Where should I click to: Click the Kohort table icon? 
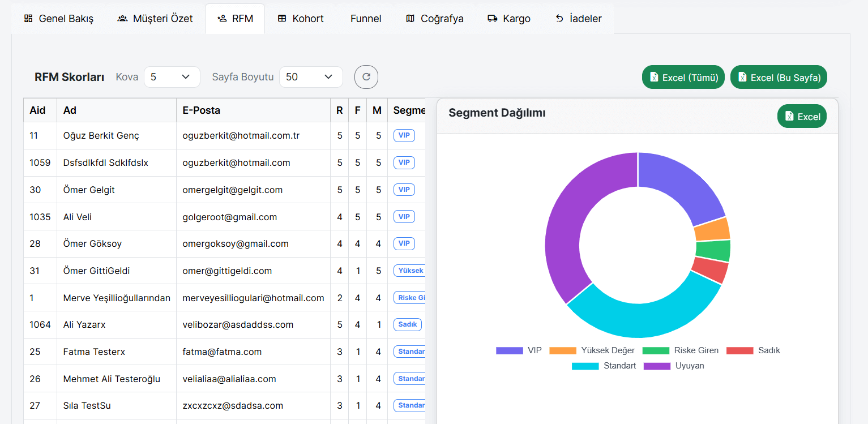282,19
